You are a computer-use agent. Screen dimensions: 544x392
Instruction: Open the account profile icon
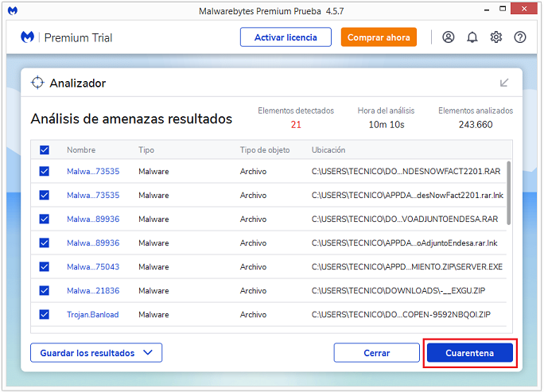(449, 37)
